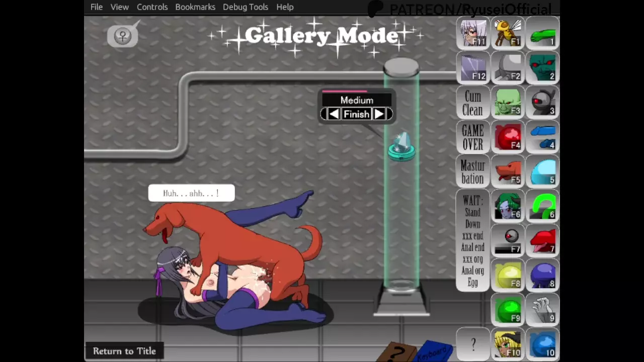Pick the green ogre face icon F3

508,103
